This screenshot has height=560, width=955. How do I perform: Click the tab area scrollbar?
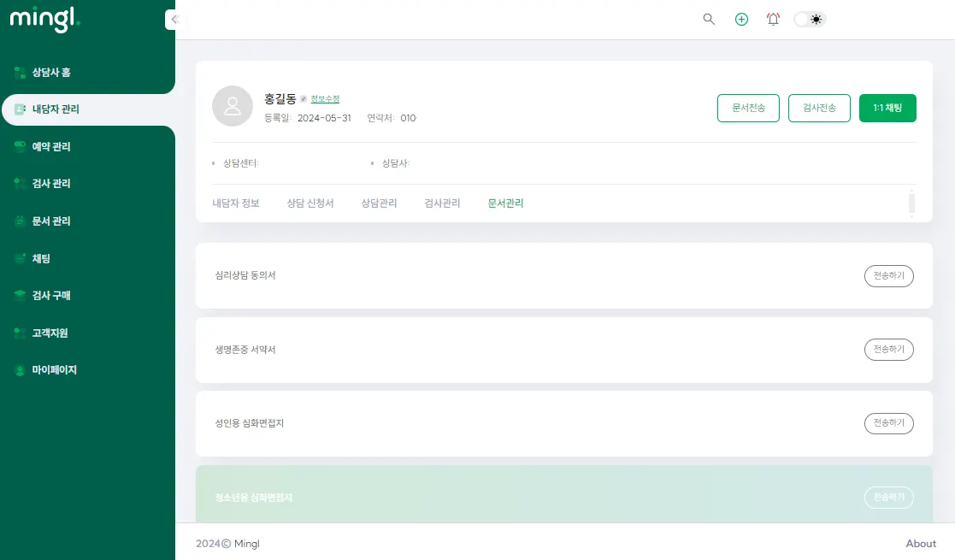pos(911,203)
